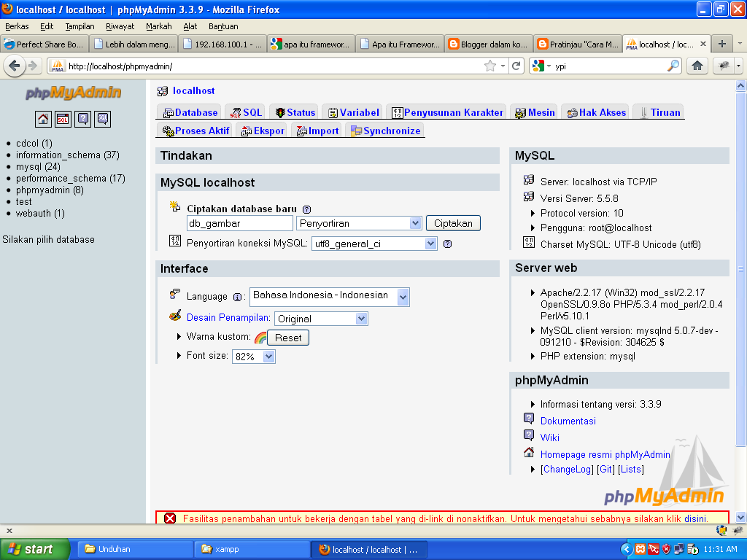Image resolution: width=747 pixels, height=560 pixels.
Task: Click the red error icon in the warning bar
Action: (170, 518)
